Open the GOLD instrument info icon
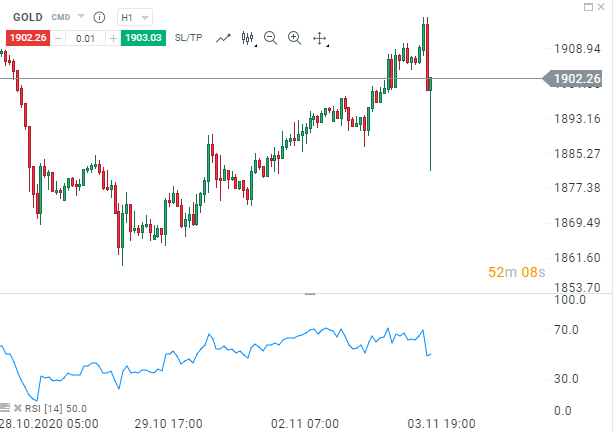 pyautogui.click(x=100, y=17)
